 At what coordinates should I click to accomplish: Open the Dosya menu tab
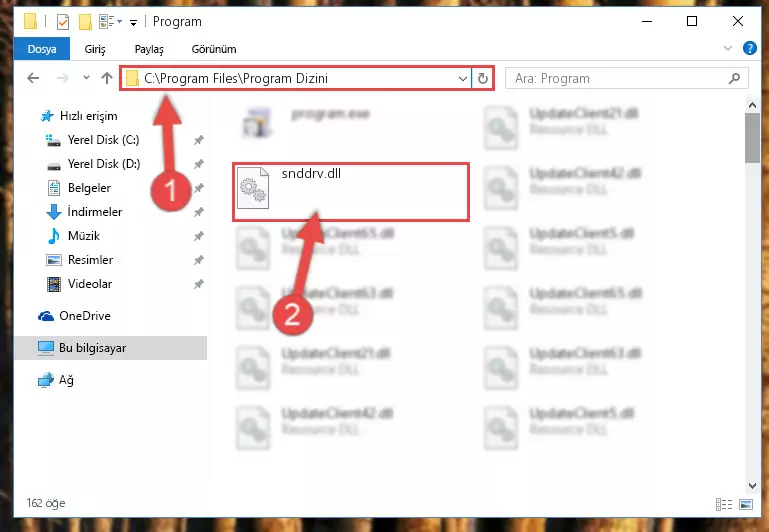tap(42, 49)
